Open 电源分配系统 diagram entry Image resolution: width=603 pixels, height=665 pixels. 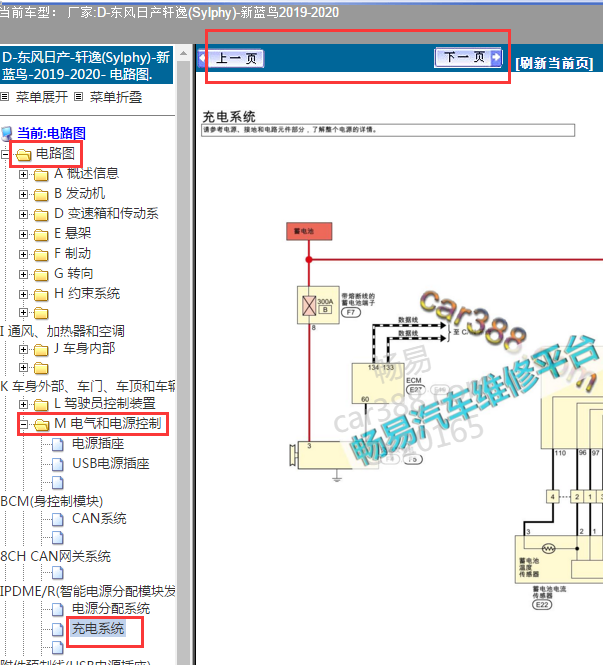(111, 609)
